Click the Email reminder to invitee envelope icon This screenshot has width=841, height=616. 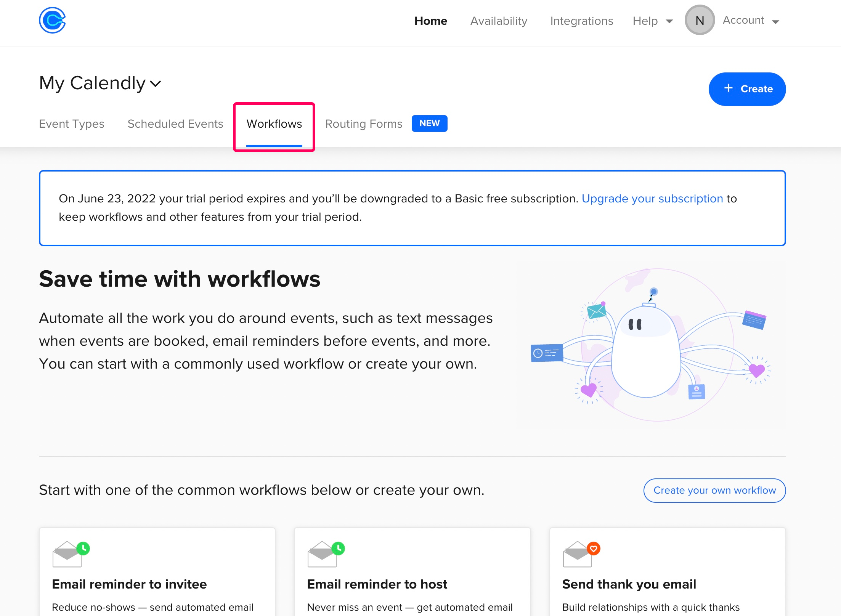coord(71,554)
